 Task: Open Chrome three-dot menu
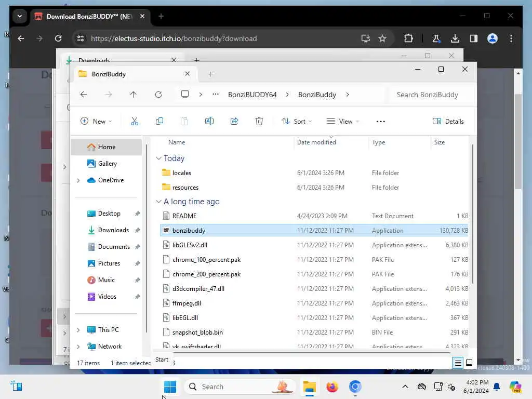click(x=511, y=38)
